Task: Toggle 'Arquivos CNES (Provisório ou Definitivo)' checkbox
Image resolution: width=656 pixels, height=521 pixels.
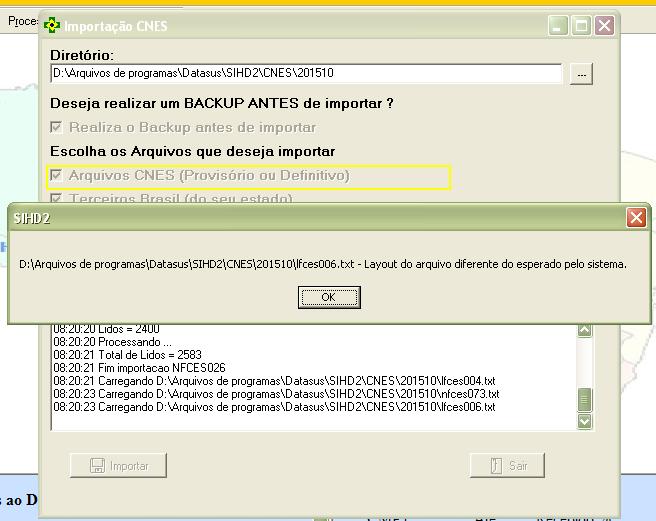Action: coord(57,175)
